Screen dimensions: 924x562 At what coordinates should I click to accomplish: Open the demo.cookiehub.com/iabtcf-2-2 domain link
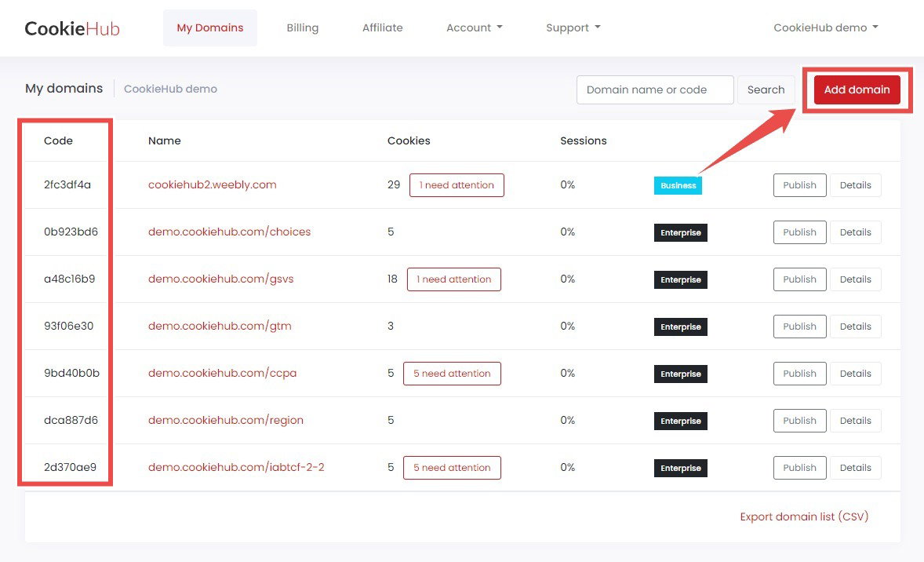(236, 467)
